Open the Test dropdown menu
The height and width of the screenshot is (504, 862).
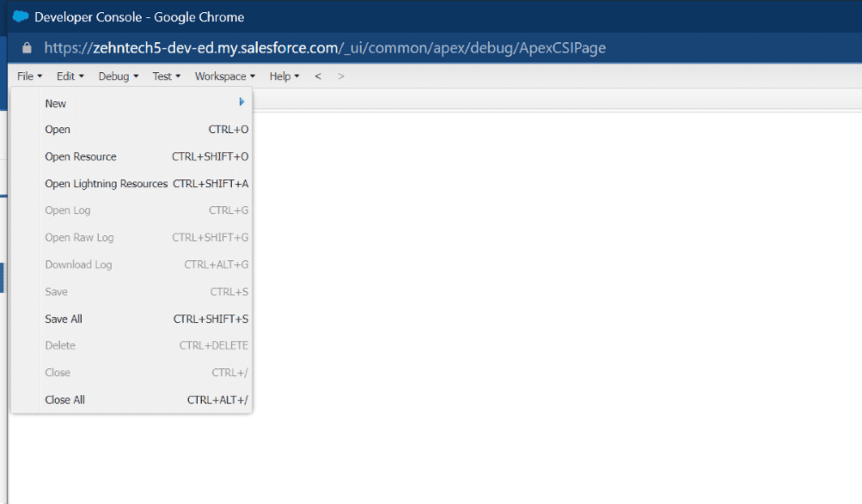pyautogui.click(x=166, y=76)
